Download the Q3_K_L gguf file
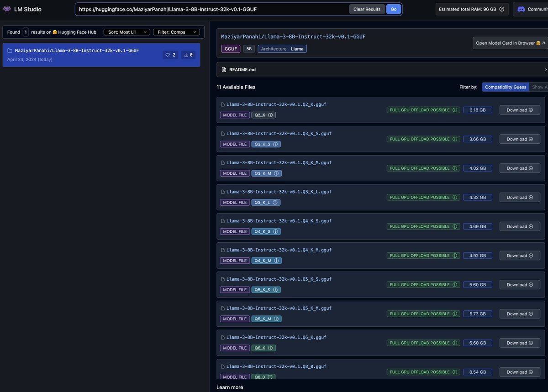The height and width of the screenshot is (392, 548). [520, 198]
